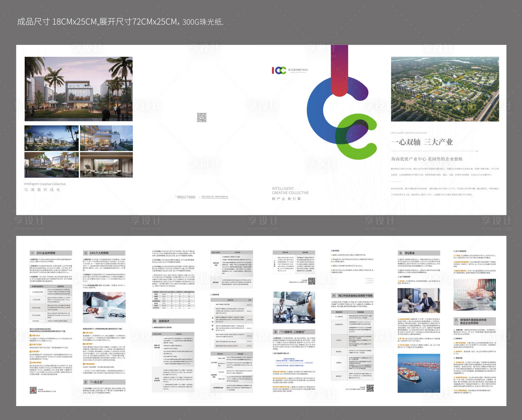Open the dusk building render thumbnail
The height and width of the screenshot is (420, 522).
(x=106, y=138)
